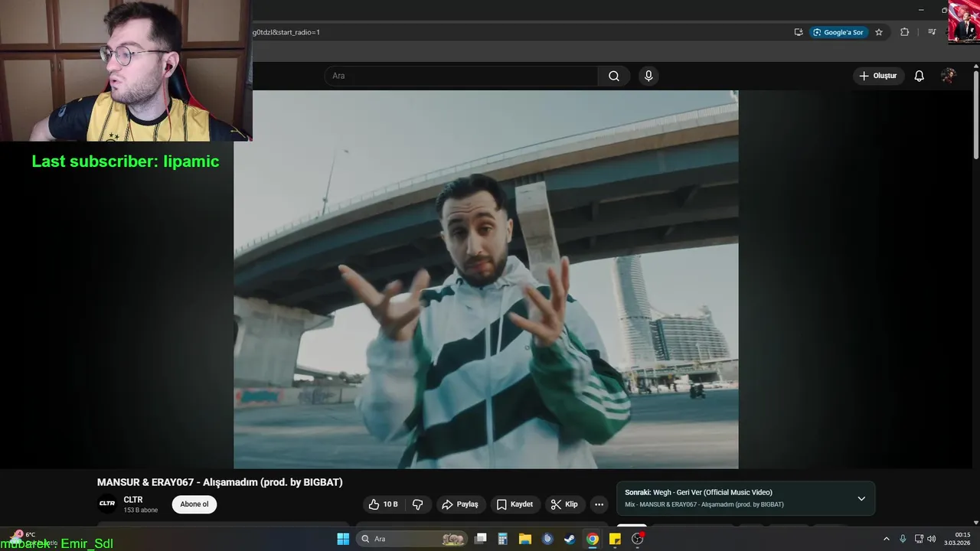Open Task View on the taskbar
This screenshot has height=551, width=980.
coord(481,539)
